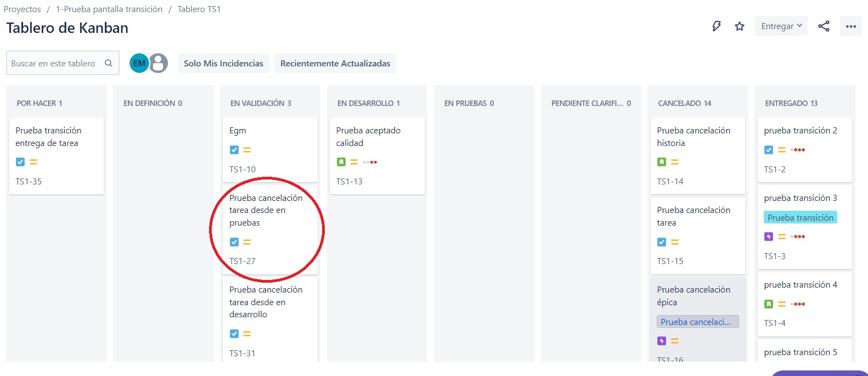Toggle Recientemente Actualizadas filter

point(335,63)
